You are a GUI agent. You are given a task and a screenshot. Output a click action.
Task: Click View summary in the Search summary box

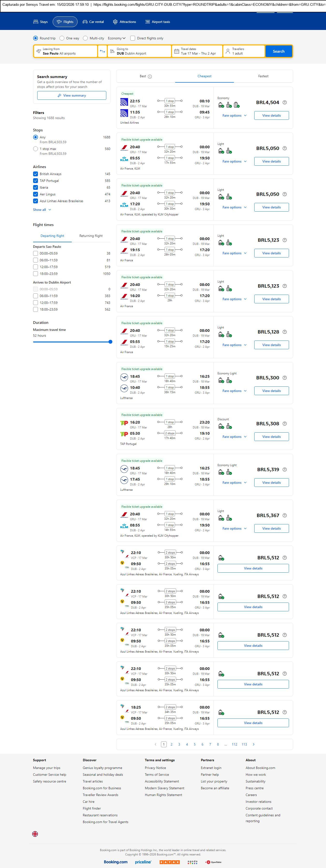[x=72, y=95]
